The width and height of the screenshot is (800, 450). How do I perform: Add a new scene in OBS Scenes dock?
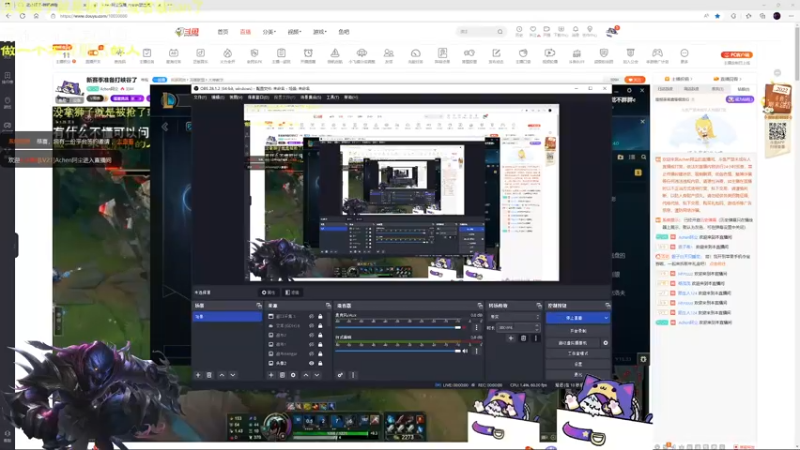coord(198,375)
